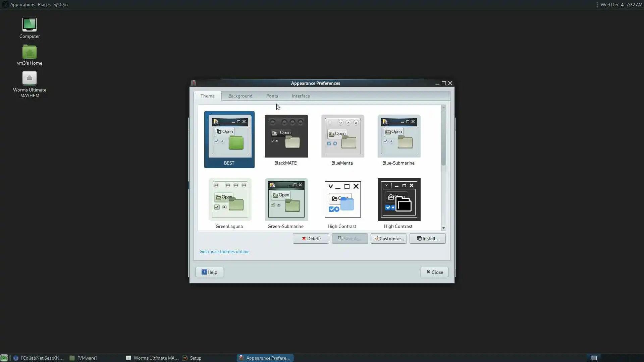Choose the white High Contrast theme
Screen dimensions: 644x362
click(x=342, y=199)
